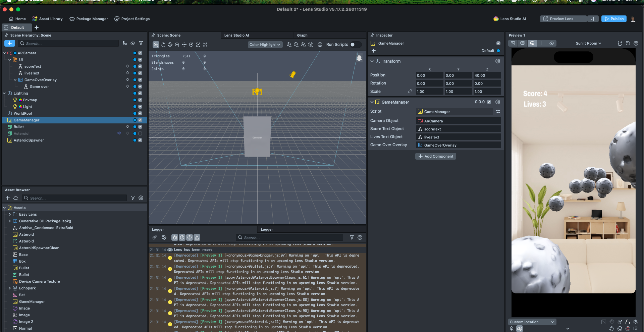This screenshot has height=332, width=644.
Task: Switch to the Graph tab
Action: click(x=302, y=35)
